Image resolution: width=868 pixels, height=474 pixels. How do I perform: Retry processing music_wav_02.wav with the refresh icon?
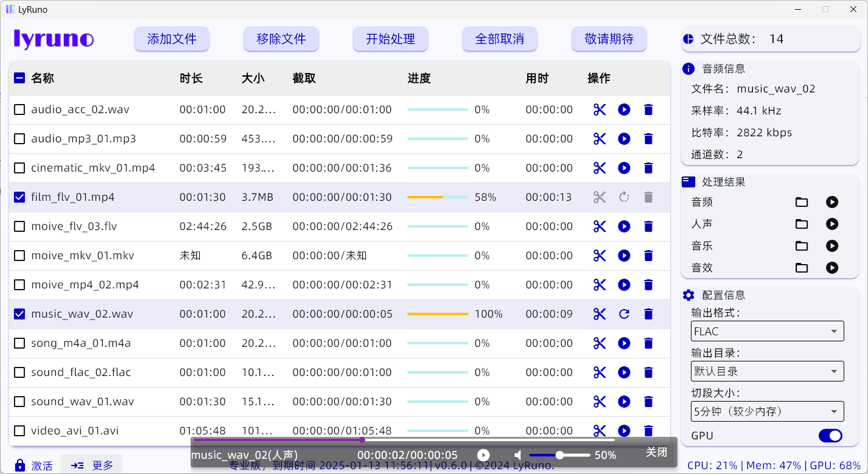[624, 314]
